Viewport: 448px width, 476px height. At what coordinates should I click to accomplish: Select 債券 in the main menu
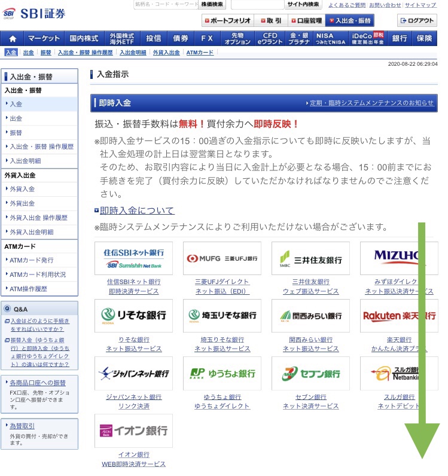181,38
